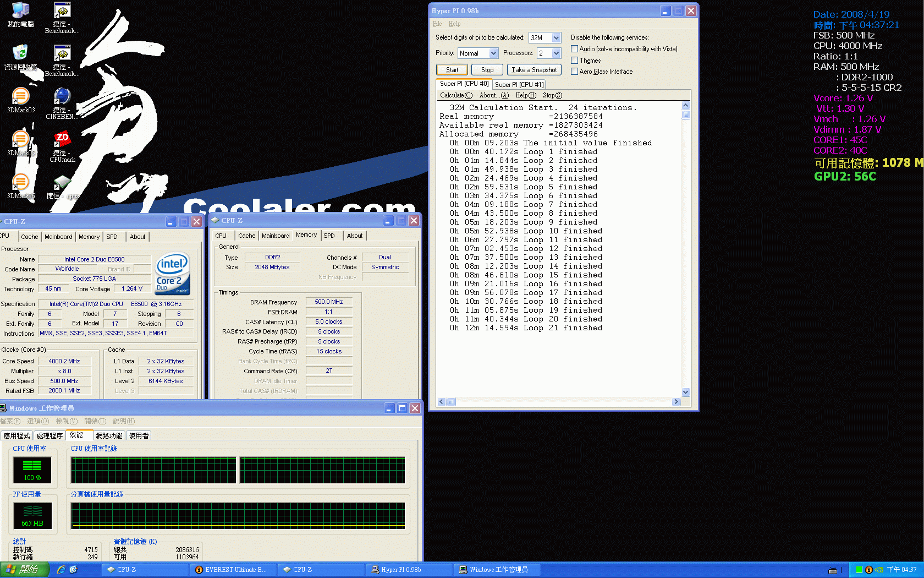924x578 pixels.
Task: Click the Core Speed 4000.2 MHz value
Action: click(64, 361)
